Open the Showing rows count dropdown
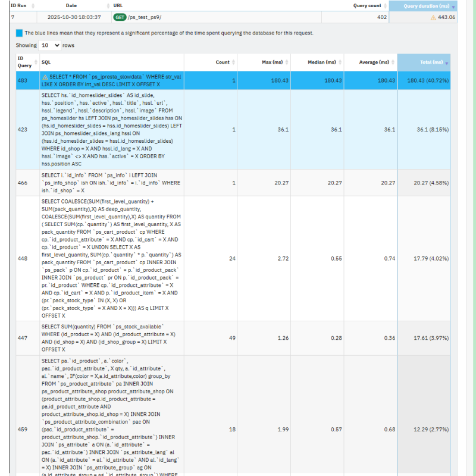476x476 pixels. [51, 45]
